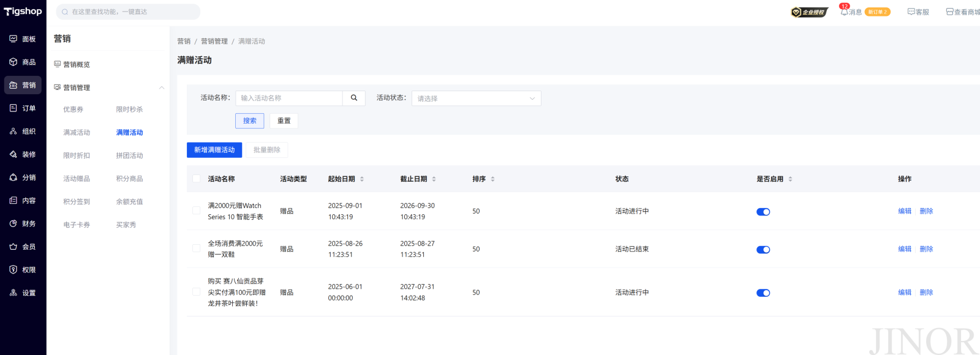The width and height of the screenshot is (980, 355).
Task: Open 满减活动 submenu item
Action: coord(77,132)
